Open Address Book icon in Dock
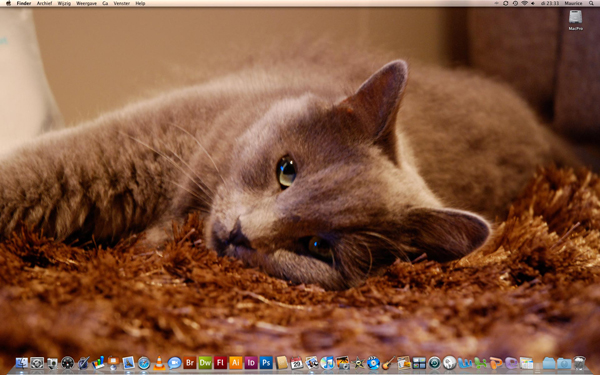 [282, 362]
